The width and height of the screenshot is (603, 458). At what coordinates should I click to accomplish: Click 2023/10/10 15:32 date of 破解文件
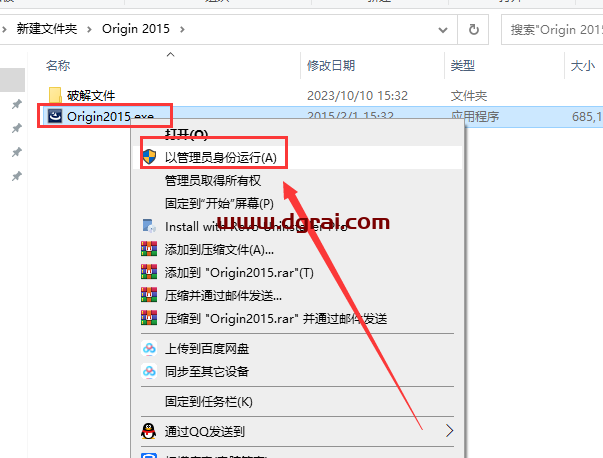click(x=357, y=95)
